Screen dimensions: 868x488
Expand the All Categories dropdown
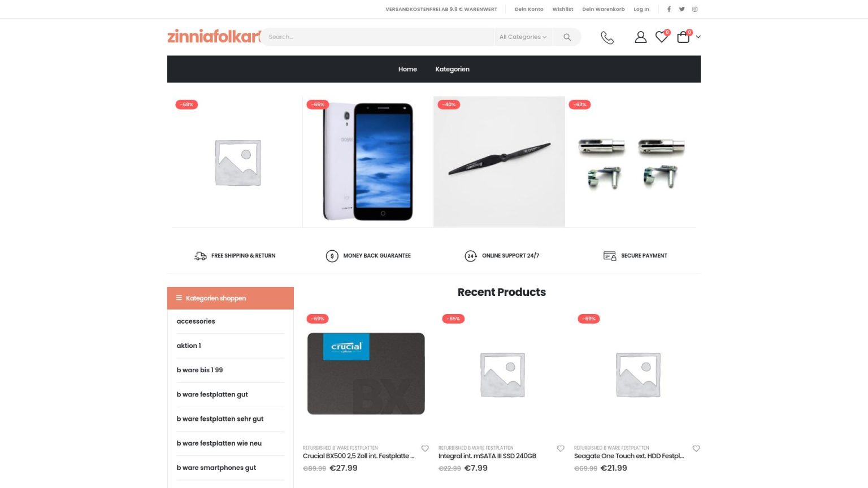pyautogui.click(x=523, y=37)
